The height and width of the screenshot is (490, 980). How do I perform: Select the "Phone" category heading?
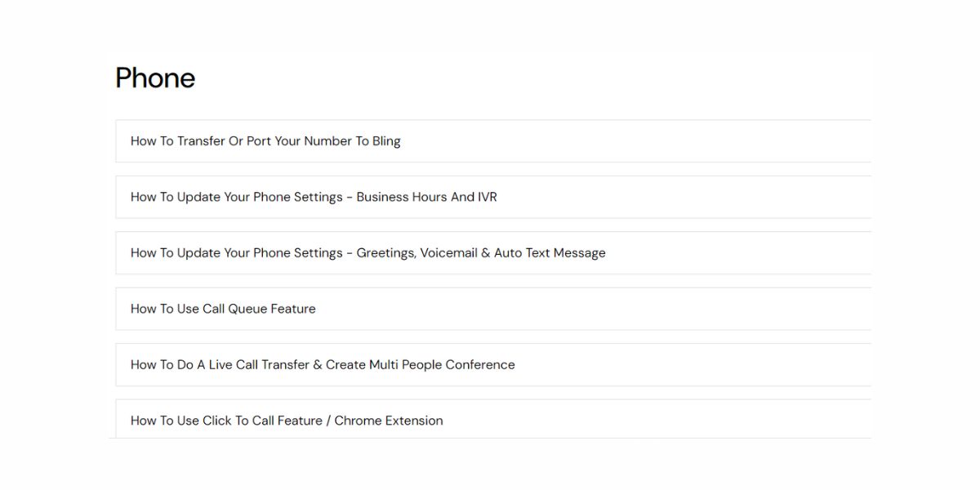tap(155, 78)
